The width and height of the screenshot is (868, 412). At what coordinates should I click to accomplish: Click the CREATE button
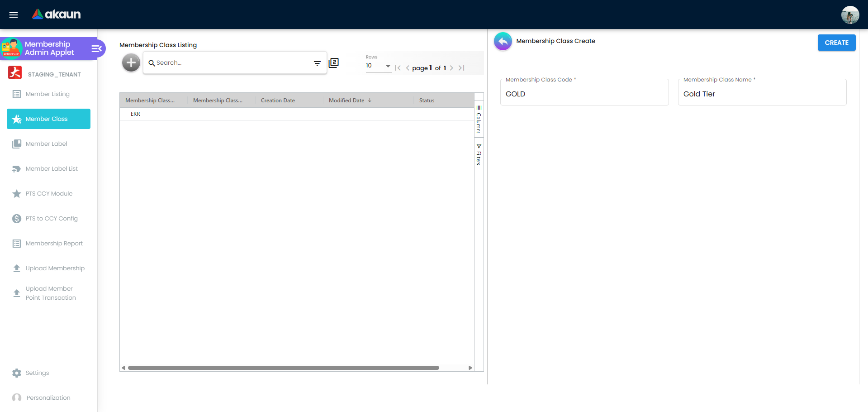click(x=836, y=43)
